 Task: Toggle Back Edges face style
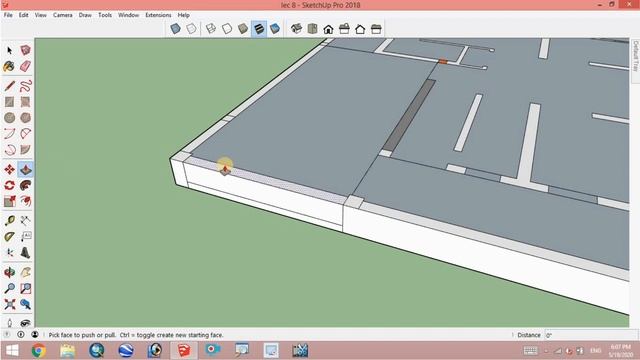(191, 29)
